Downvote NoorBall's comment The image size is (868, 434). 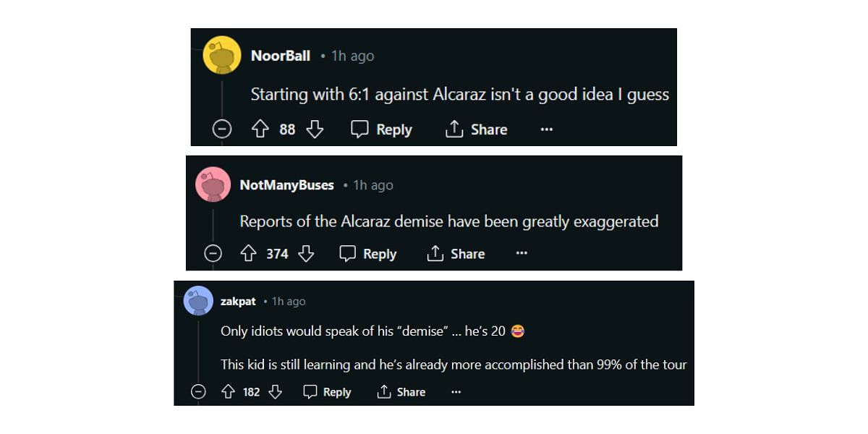coord(315,129)
